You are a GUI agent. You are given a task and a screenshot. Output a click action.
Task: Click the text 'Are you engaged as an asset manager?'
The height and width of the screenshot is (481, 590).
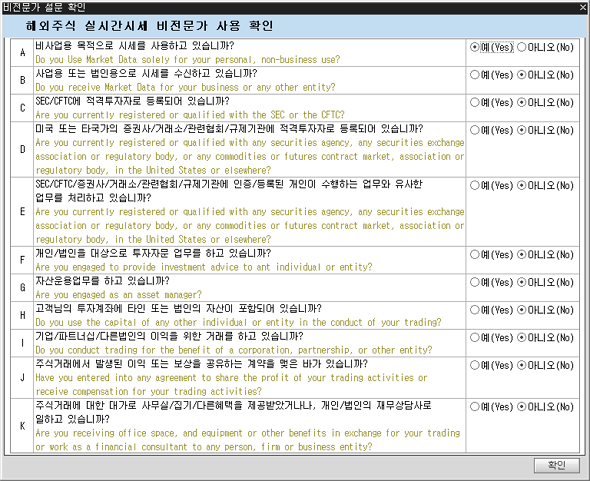[119, 295]
